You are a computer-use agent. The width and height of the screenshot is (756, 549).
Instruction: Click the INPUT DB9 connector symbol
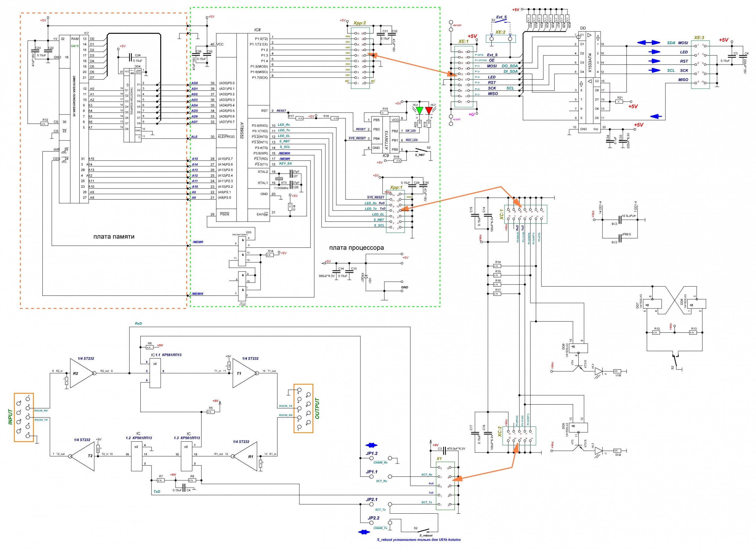[x=24, y=417]
